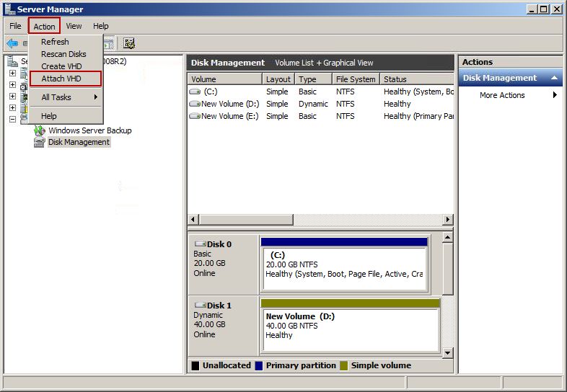The height and width of the screenshot is (392, 567).
Task: Click Healthy (Primary Partition) status for E:
Action: coord(418,116)
